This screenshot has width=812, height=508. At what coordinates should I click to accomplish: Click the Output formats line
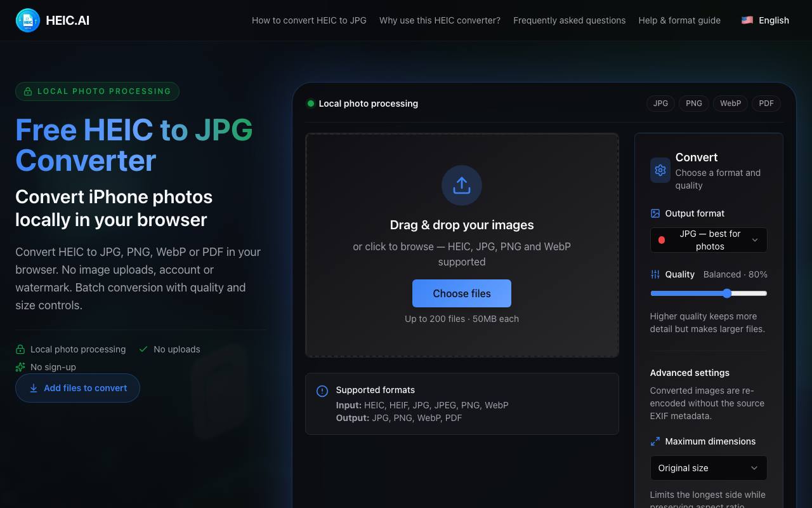[x=399, y=418]
